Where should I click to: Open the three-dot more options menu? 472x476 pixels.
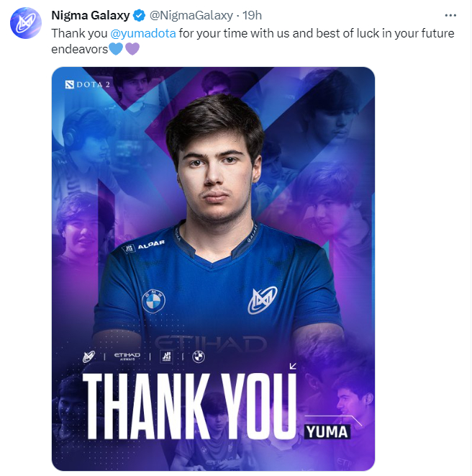[450, 15]
